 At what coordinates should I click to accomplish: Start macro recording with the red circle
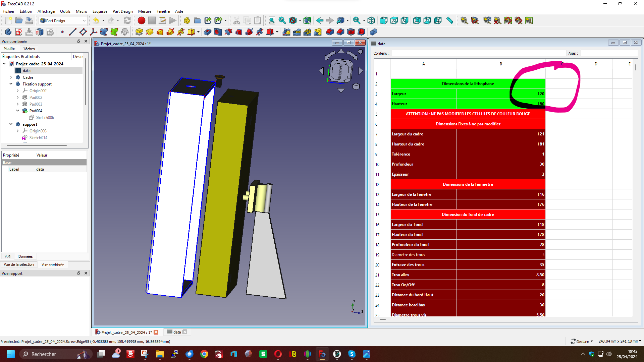click(x=142, y=20)
